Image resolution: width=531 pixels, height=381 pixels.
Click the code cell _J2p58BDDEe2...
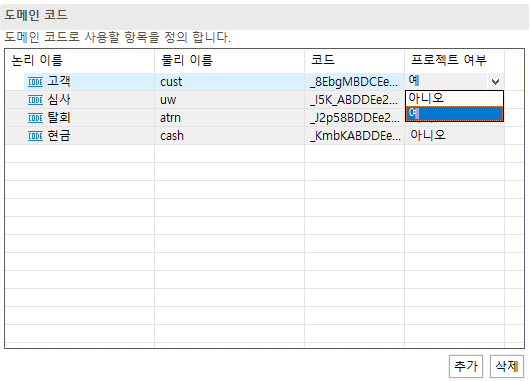[x=354, y=118]
